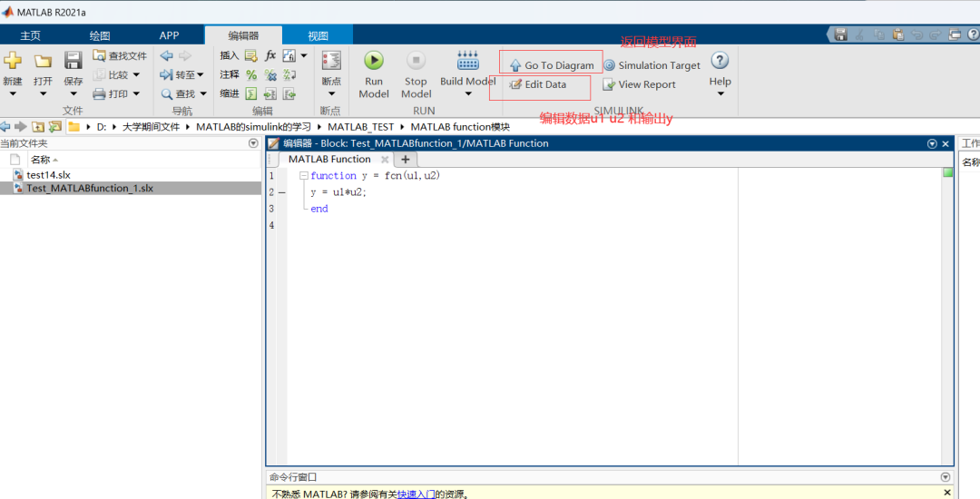The height and width of the screenshot is (499, 980).
Task: Open the 打印 (Print) dropdown arrow
Action: pyautogui.click(x=135, y=94)
